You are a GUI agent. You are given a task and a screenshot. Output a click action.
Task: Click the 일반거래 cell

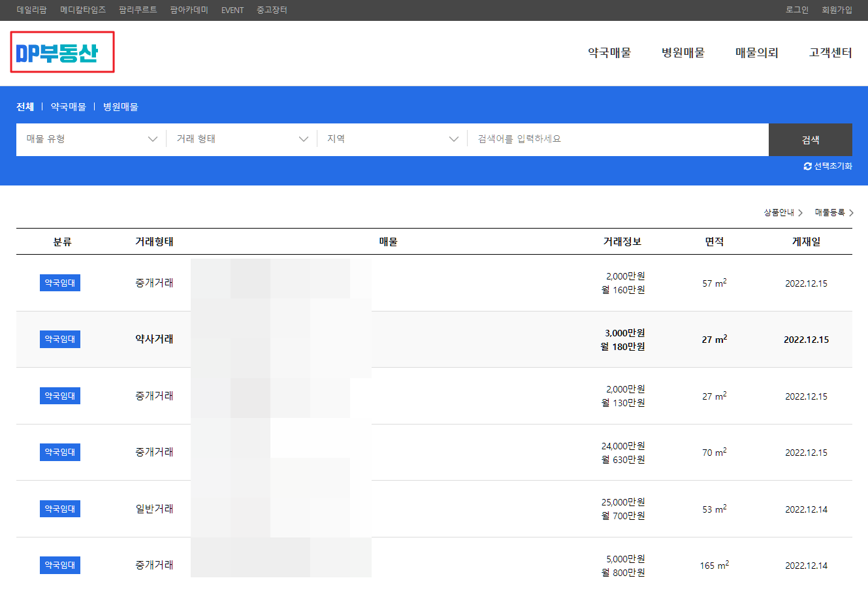tap(154, 509)
